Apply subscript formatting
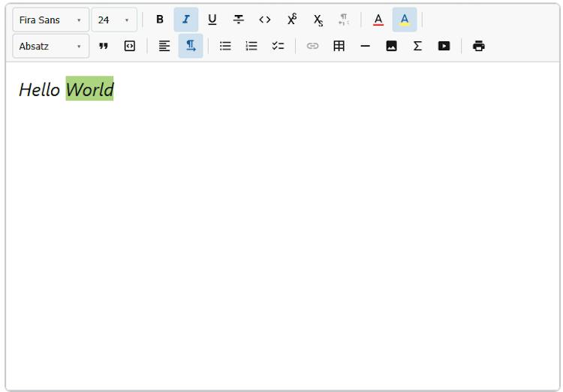The image size is (563, 392). pos(318,20)
